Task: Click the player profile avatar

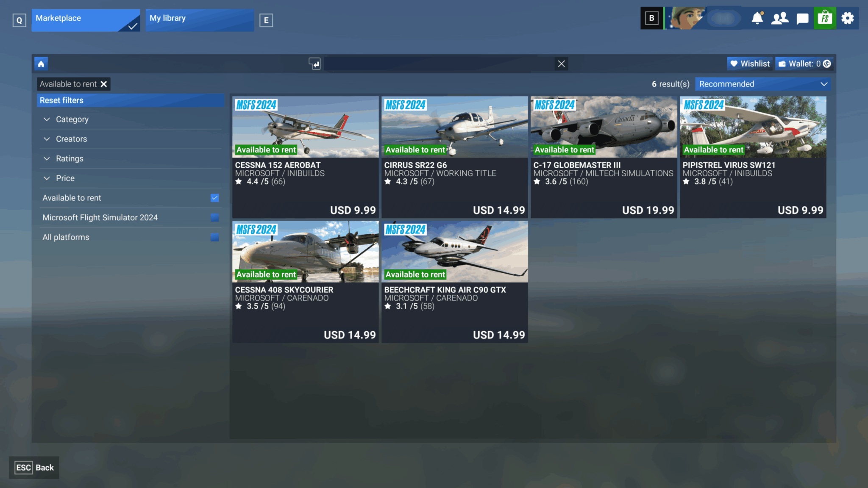Action: pyautogui.click(x=687, y=18)
